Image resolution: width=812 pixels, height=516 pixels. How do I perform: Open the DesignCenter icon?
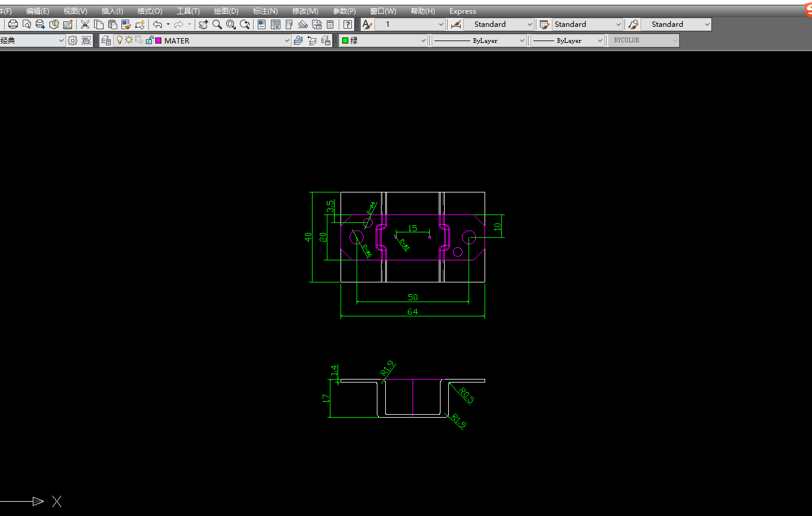[x=276, y=24]
